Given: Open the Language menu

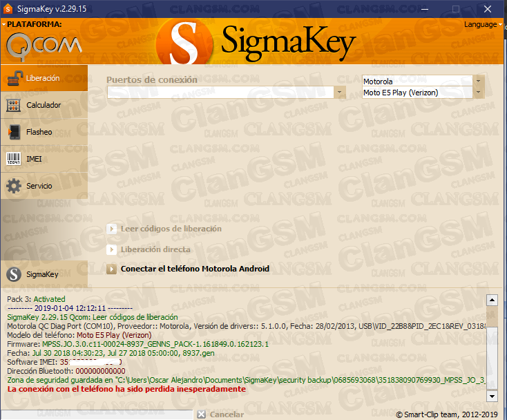Looking at the screenshot, I should coord(483,25).
